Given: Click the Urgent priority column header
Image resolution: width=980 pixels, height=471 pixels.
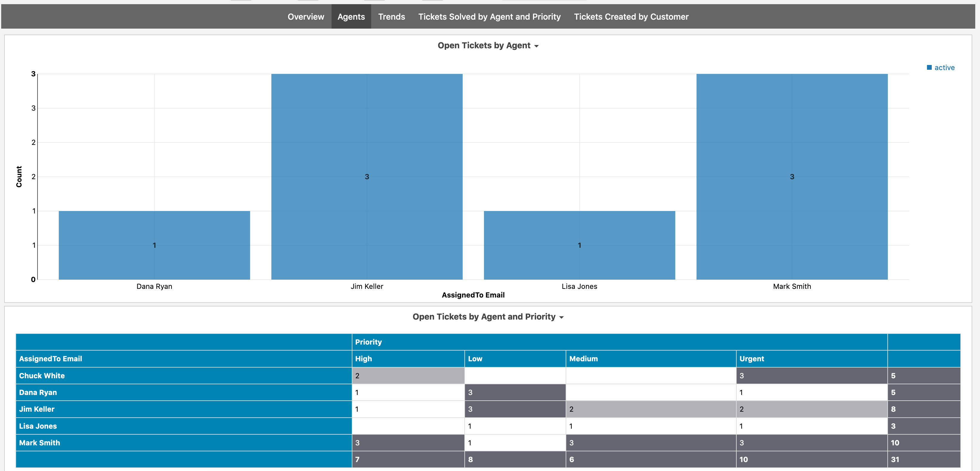Looking at the screenshot, I should tap(751, 359).
